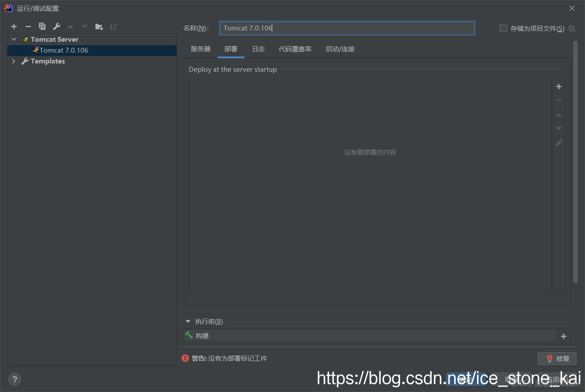Collapse the 执行前 section
The height and width of the screenshot is (392, 585).
coord(188,322)
